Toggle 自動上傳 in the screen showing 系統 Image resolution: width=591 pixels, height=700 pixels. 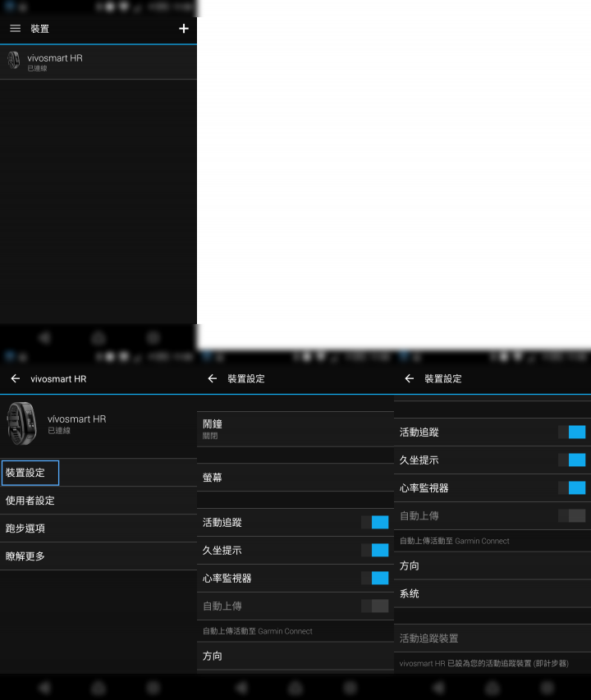572,515
